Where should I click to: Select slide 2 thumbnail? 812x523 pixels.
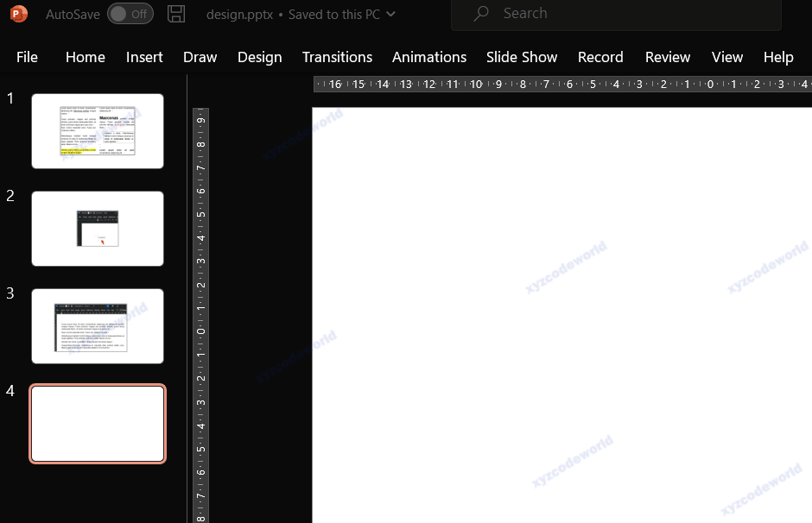(x=98, y=229)
